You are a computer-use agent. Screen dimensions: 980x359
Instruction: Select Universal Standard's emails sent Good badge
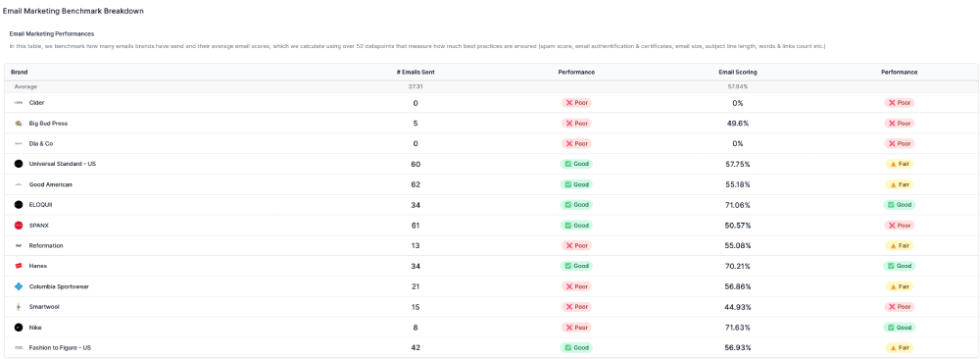(576, 164)
